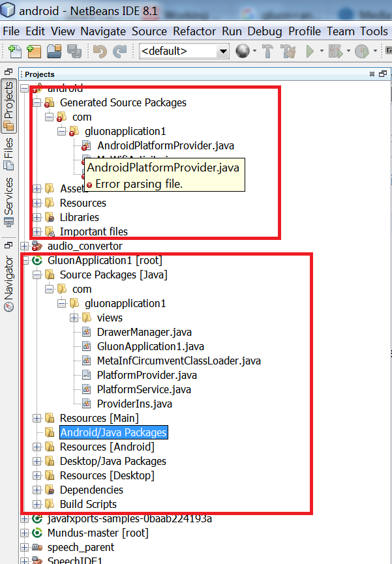Image resolution: width=392 pixels, height=564 pixels.
Task: Open the Edit menu
Action: point(35,31)
